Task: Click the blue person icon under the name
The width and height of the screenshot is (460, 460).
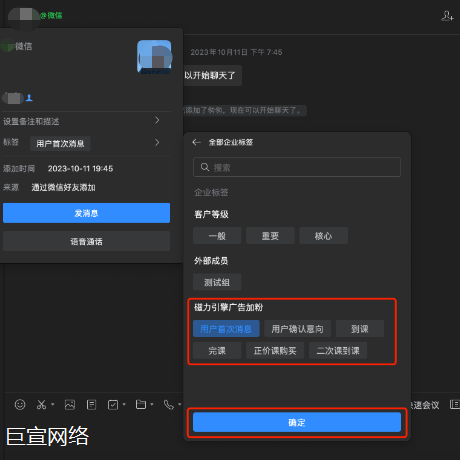Action: click(x=29, y=98)
